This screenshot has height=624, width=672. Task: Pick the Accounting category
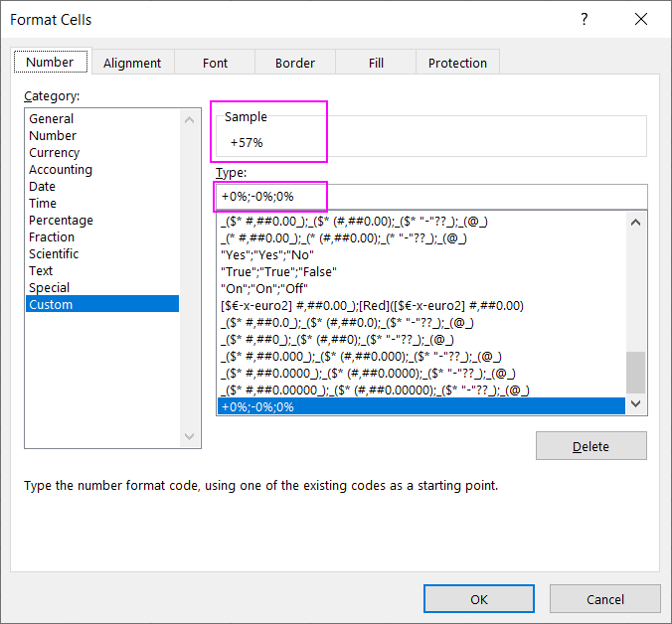60,170
